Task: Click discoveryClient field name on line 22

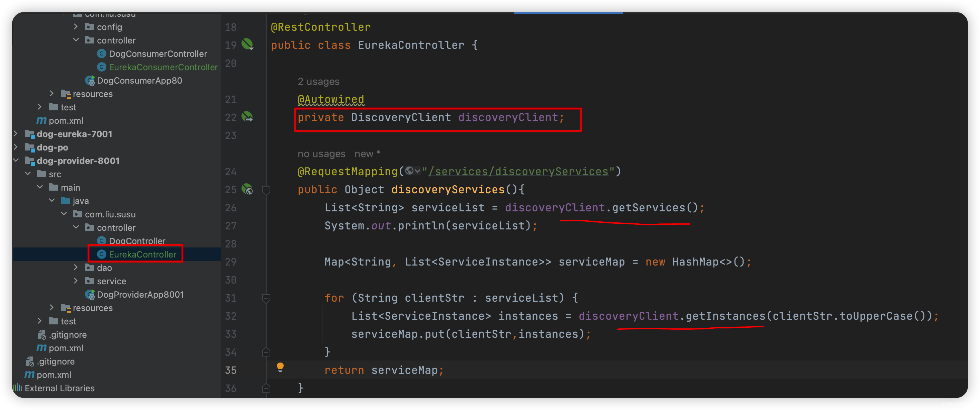Action: (x=508, y=117)
